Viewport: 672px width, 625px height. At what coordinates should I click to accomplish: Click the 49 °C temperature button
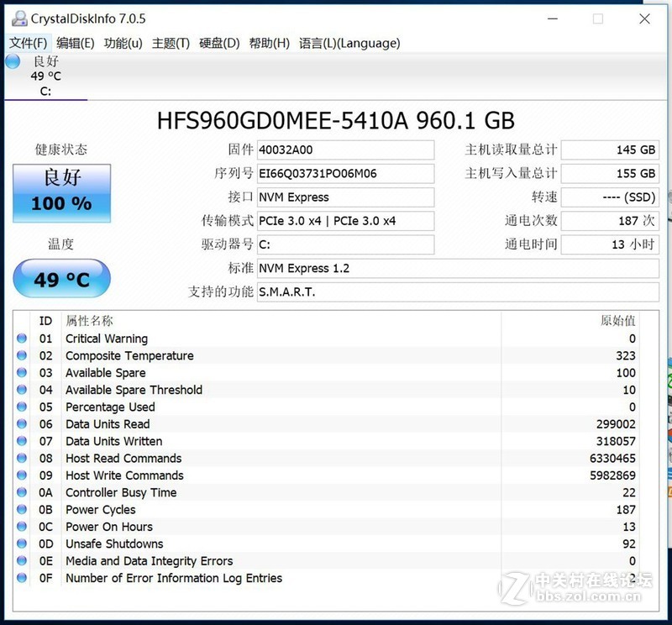(x=60, y=278)
